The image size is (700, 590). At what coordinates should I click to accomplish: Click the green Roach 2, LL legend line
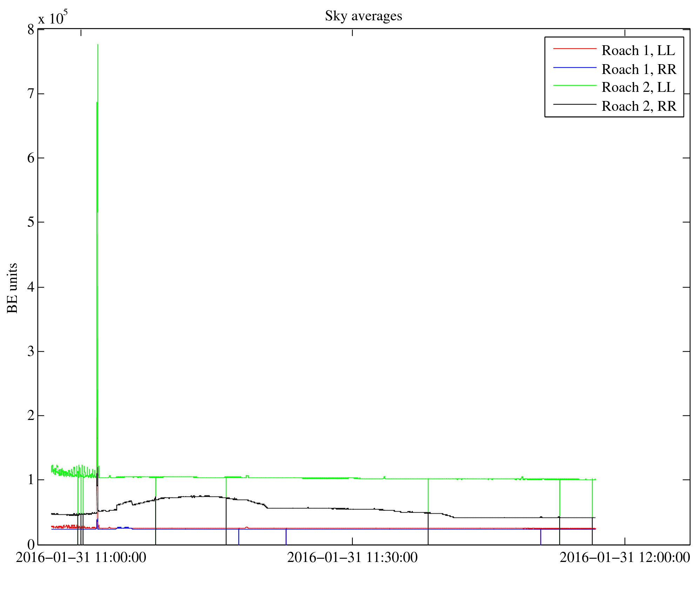pyautogui.click(x=574, y=86)
